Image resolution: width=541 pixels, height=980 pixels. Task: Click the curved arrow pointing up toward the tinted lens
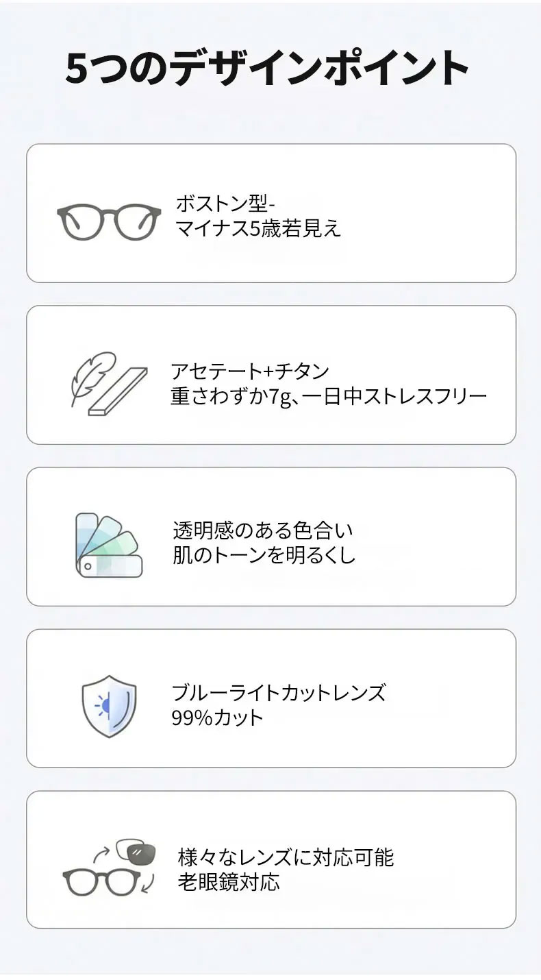[x=100, y=852]
